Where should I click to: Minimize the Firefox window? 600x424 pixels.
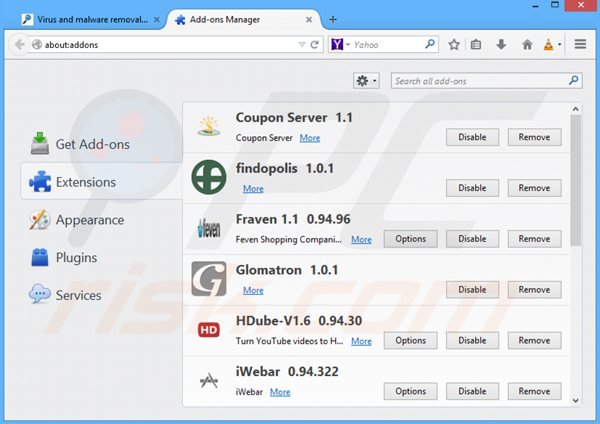point(535,5)
